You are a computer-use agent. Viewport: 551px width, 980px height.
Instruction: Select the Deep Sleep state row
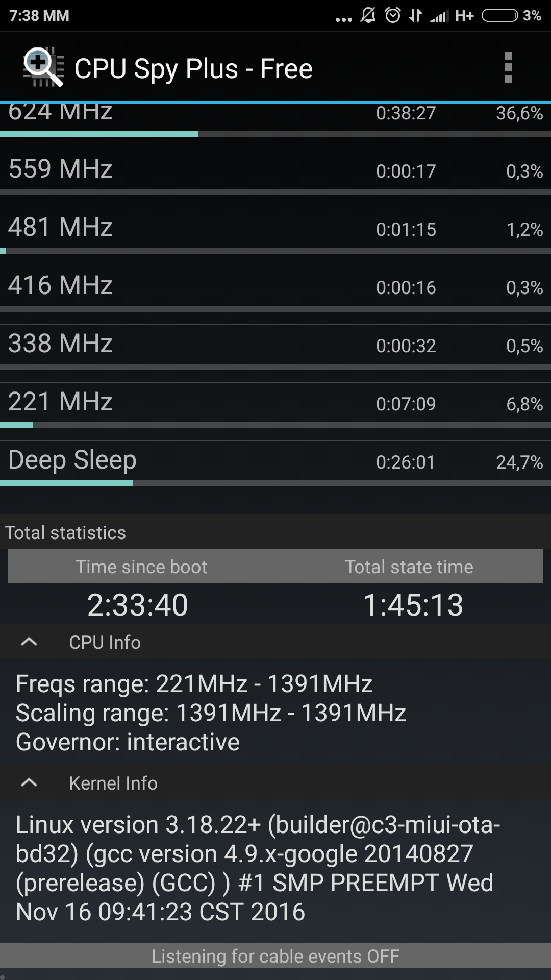(275, 461)
